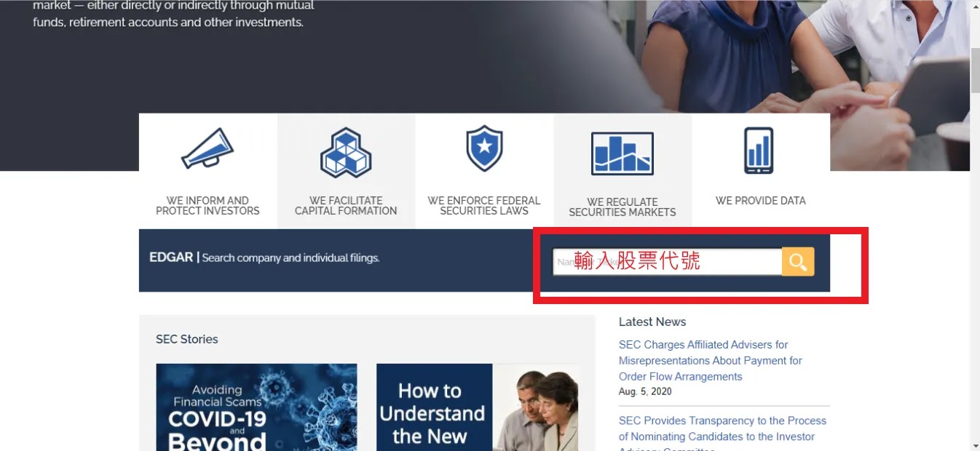The image size is (980, 451).
Task: Click the vertical scrollbar thumb
Action: (975, 71)
